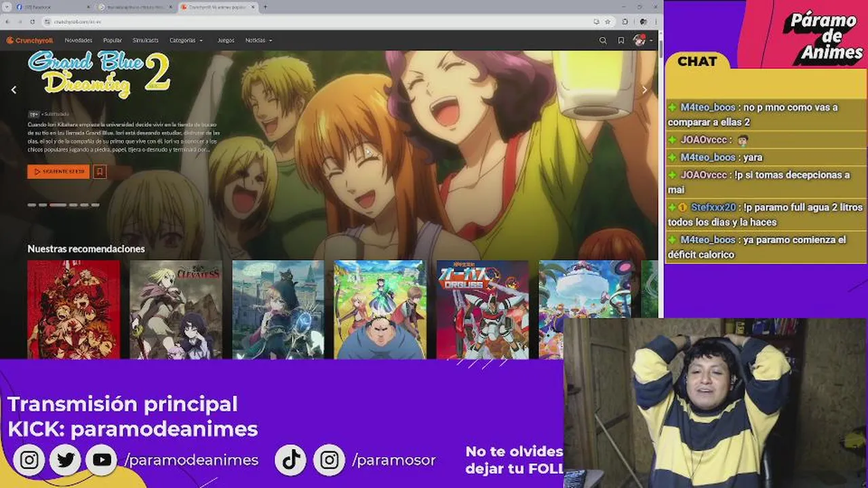Play next episode with orange Siguiente button
868x488 pixels.
pos(58,171)
